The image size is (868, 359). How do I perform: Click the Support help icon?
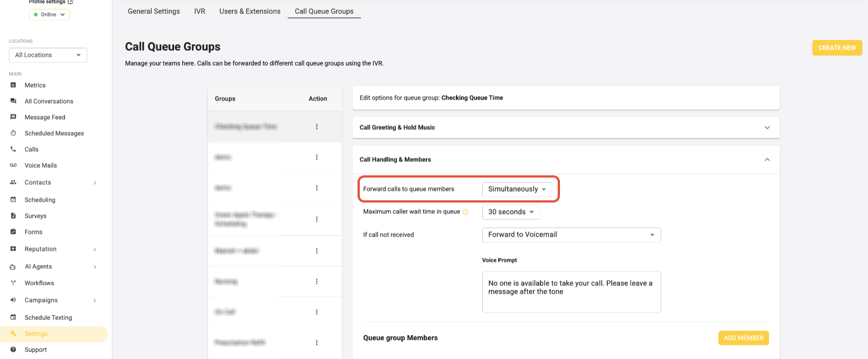(x=13, y=350)
